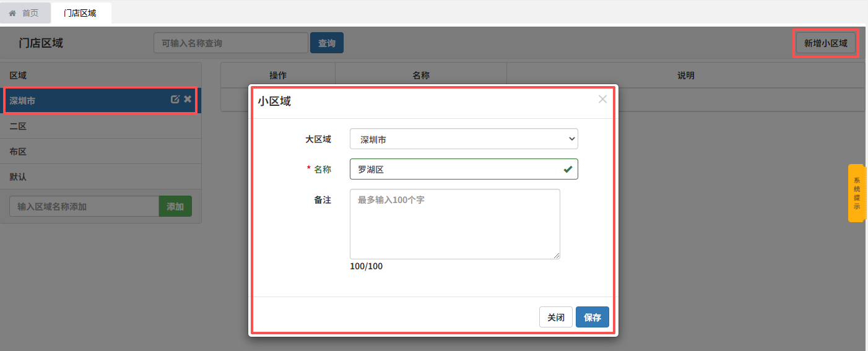The height and width of the screenshot is (351, 868).
Task: Click the 关闭 button in dialog
Action: point(556,317)
